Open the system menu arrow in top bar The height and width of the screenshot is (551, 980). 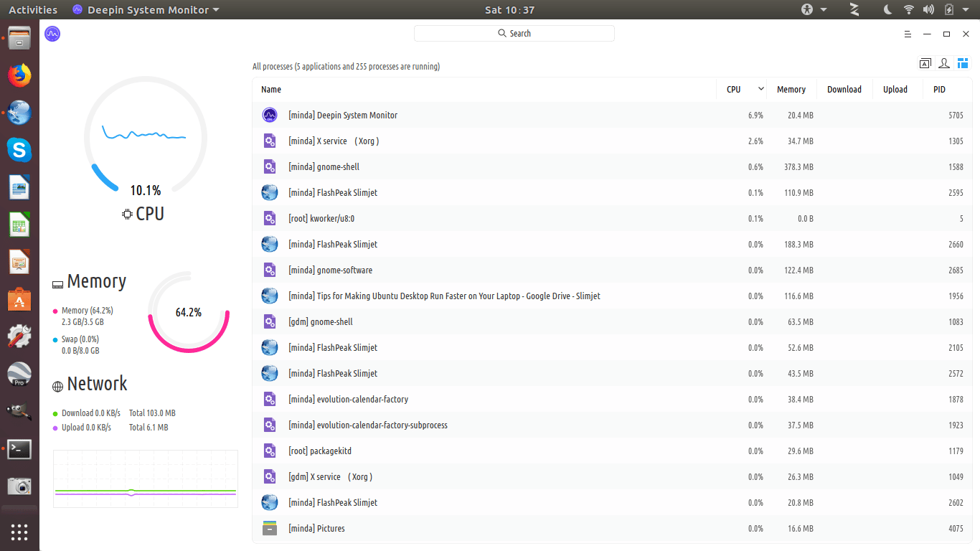point(966,10)
